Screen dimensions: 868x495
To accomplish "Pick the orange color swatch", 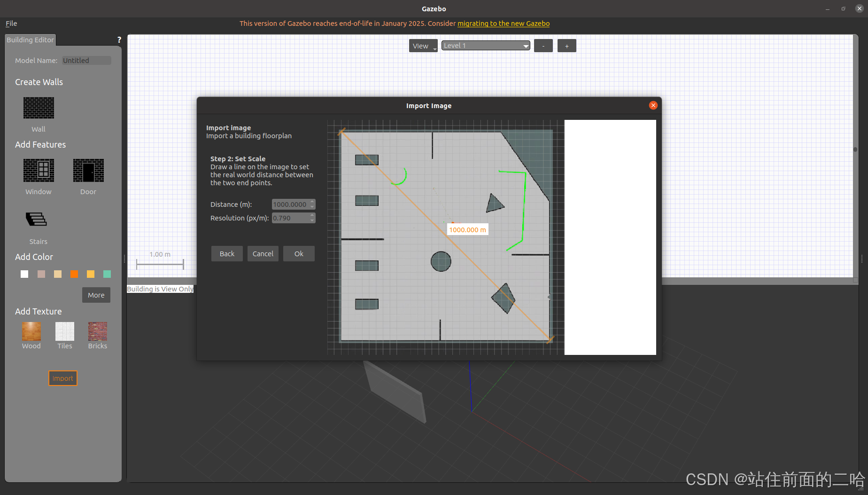I will coord(74,274).
